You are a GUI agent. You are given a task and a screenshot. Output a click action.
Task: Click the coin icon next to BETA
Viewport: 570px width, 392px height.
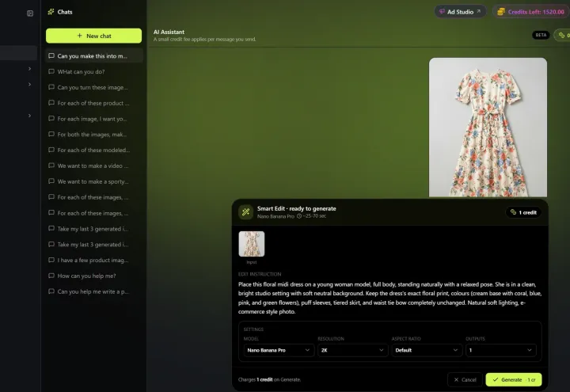[x=561, y=35]
